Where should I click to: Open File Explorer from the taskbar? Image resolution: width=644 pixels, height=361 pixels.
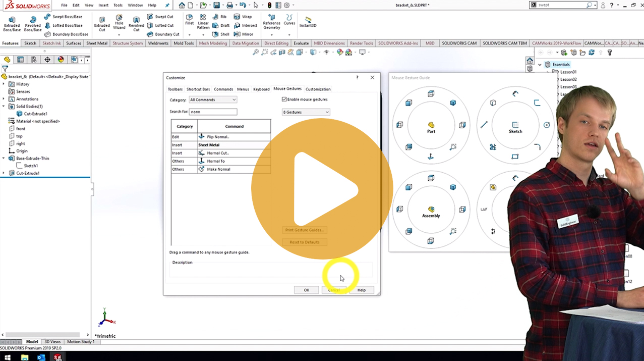point(24,357)
